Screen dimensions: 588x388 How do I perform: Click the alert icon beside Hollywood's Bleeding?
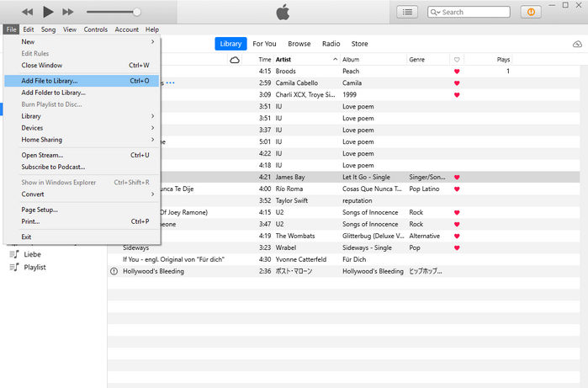pos(114,271)
